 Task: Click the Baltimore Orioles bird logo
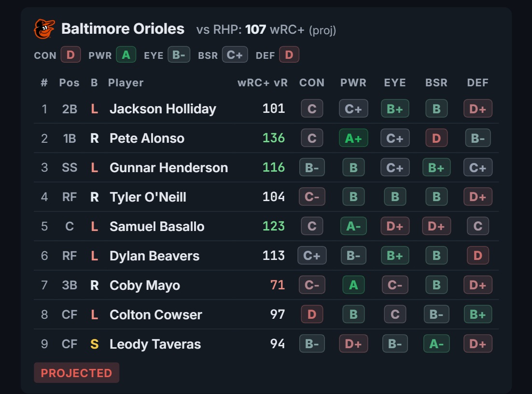pyautogui.click(x=44, y=29)
